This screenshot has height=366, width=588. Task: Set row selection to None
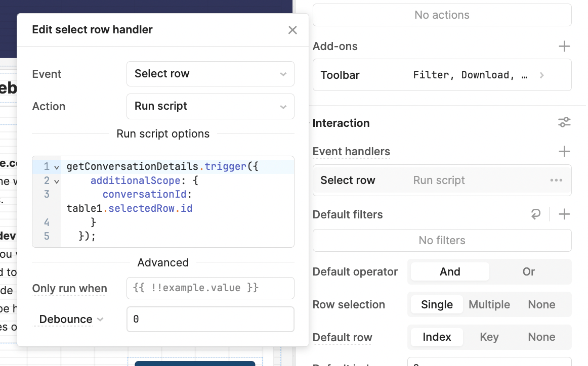point(541,304)
